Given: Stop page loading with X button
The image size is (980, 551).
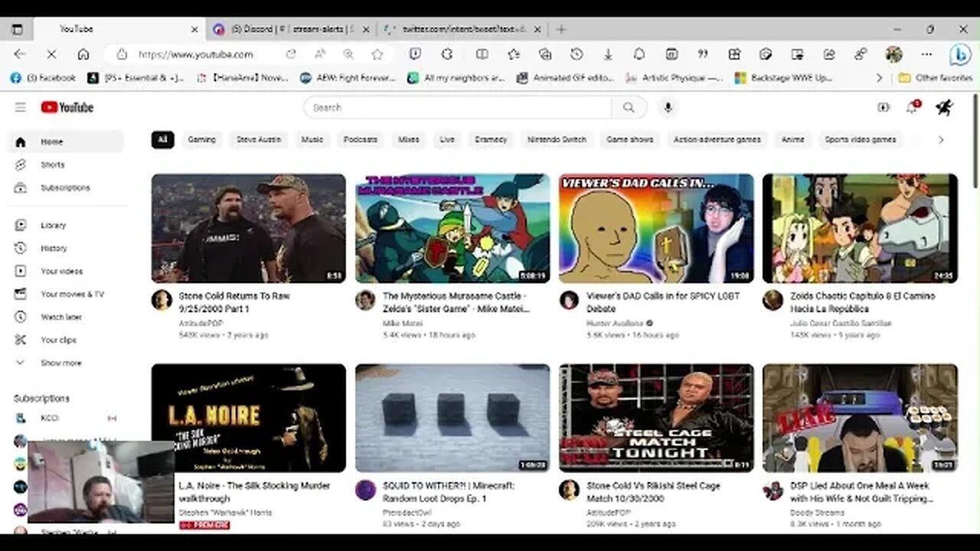Looking at the screenshot, I should tap(51, 54).
